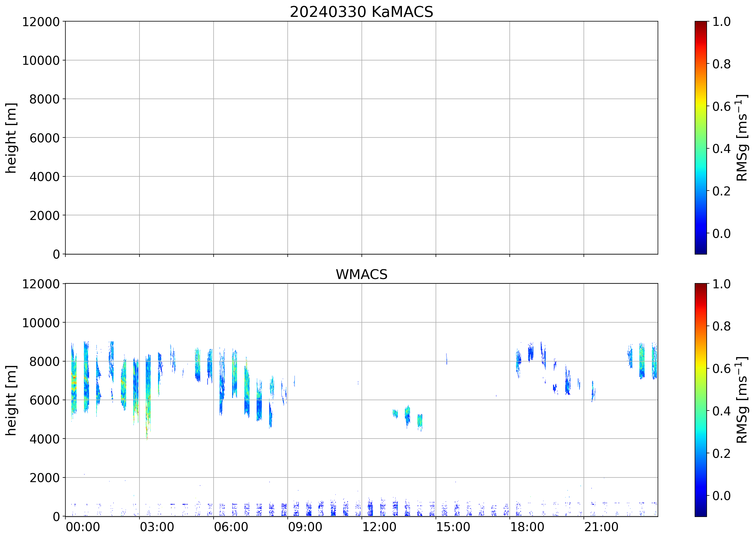Viewport: 756px width, 539px height.
Task: Click the 2000 tick label in the WMACS panel
Action: (x=44, y=478)
